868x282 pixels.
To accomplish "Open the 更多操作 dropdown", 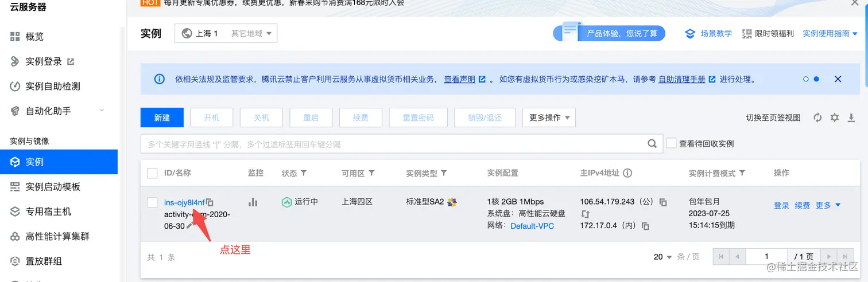I will point(549,117).
